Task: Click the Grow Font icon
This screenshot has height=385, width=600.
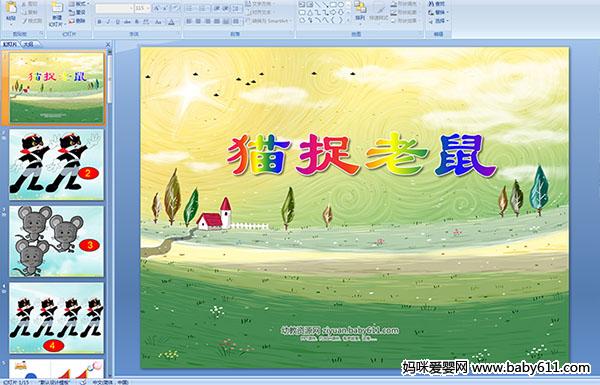Action: [157, 8]
